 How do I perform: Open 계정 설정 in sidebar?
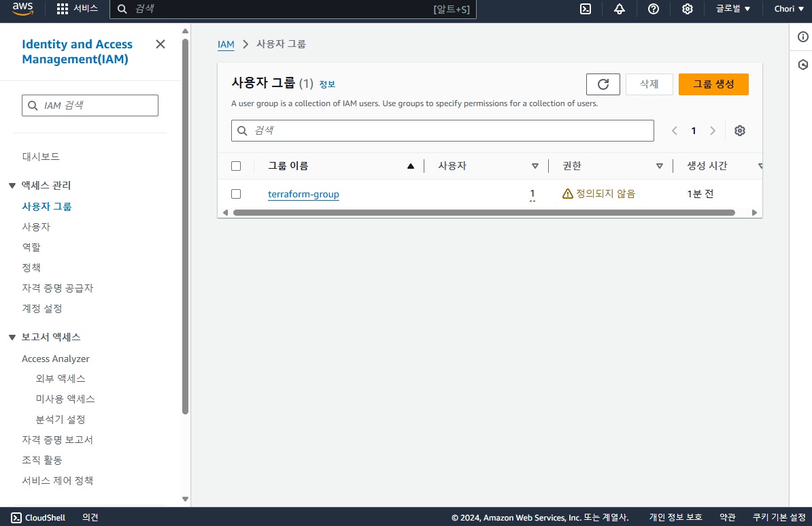pyautogui.click(x=42, y=308)
